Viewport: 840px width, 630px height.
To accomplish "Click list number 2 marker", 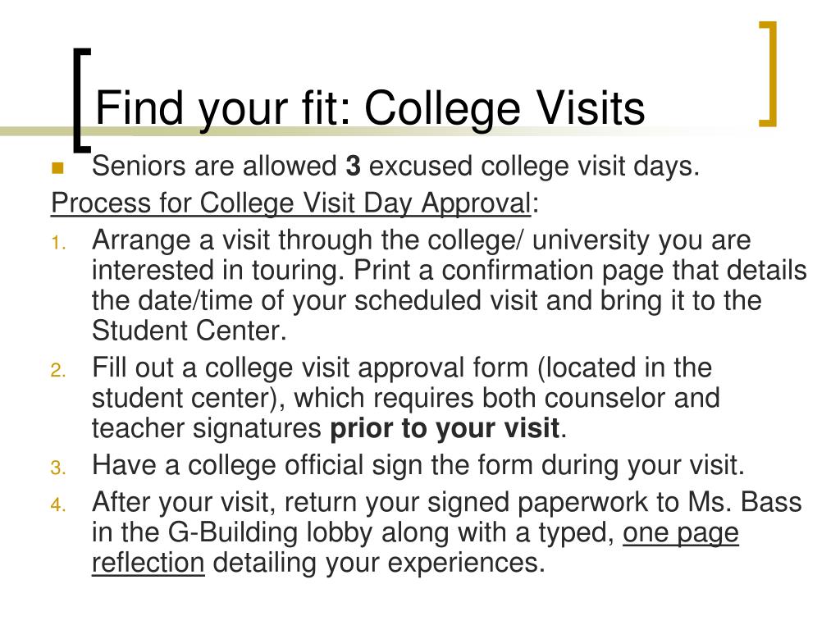I will tap(58, 371).
